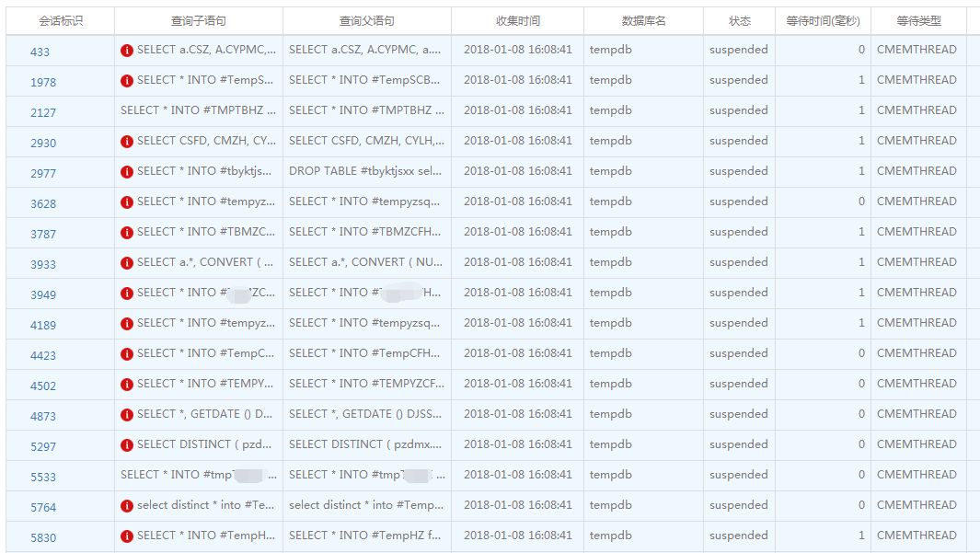Open session ID 2127 link
Viewport: 980px width, 553px height.
tap(43, 113)
